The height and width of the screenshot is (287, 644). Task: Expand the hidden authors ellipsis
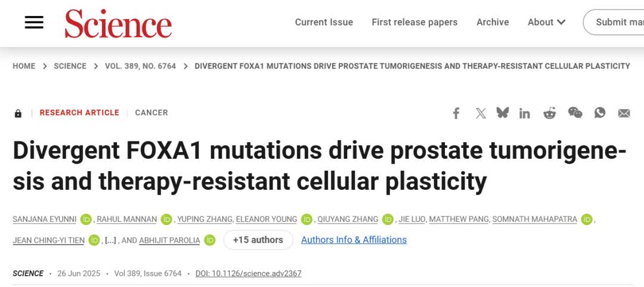coord(110,240)
